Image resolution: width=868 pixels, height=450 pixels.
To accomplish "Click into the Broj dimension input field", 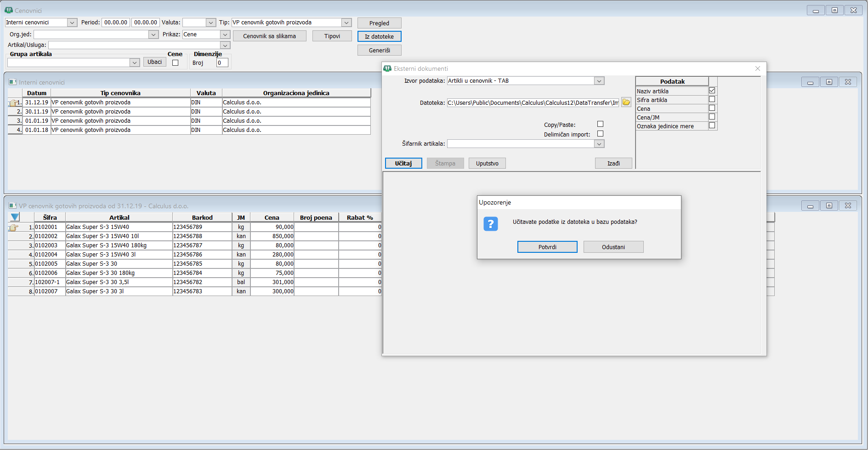I will pos(222,63).
